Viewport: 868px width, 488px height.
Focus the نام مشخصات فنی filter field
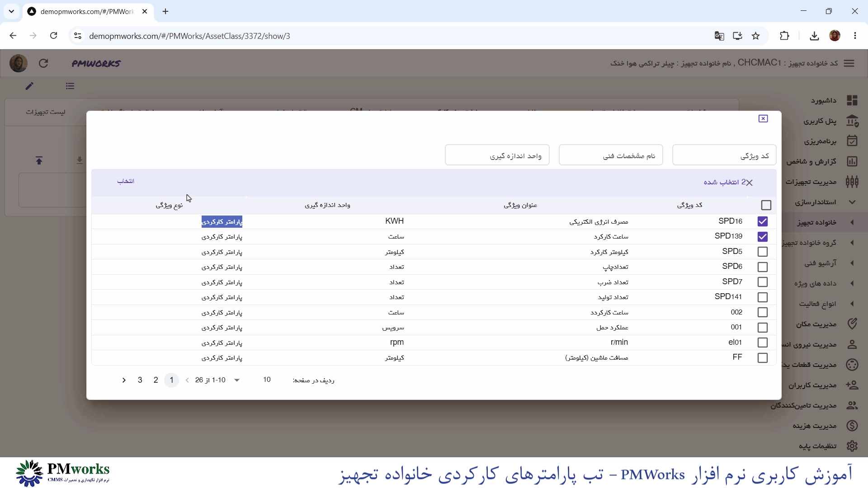(611, 155)
